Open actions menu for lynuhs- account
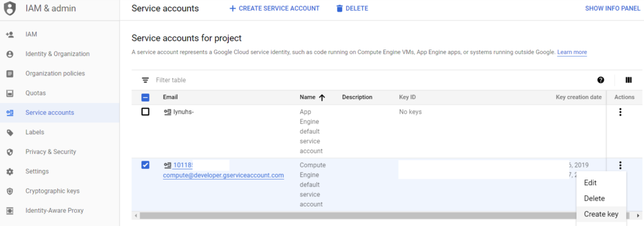Screen dimensions: 644x226 click(x=620, y=112)
